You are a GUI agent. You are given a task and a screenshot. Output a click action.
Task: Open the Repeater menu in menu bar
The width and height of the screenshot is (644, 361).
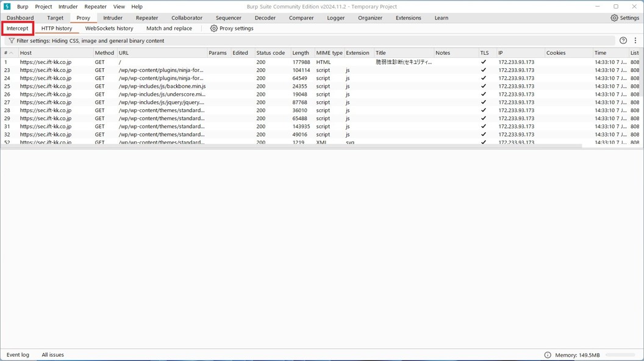click(95, 7)
